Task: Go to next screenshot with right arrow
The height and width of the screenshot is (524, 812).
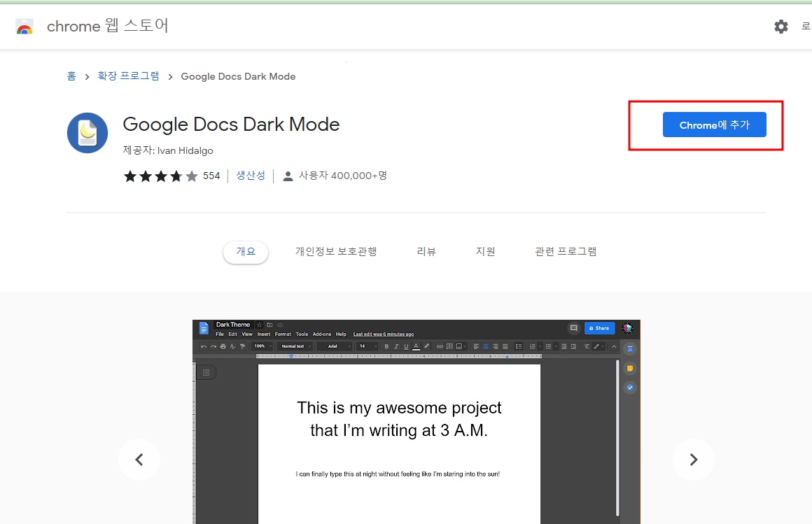Action: point(694,459)
